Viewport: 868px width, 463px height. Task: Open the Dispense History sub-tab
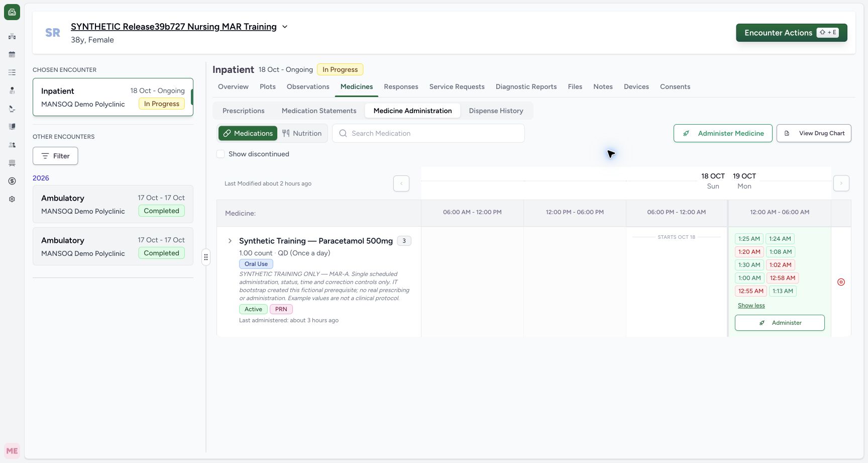[x=496, y=111]
